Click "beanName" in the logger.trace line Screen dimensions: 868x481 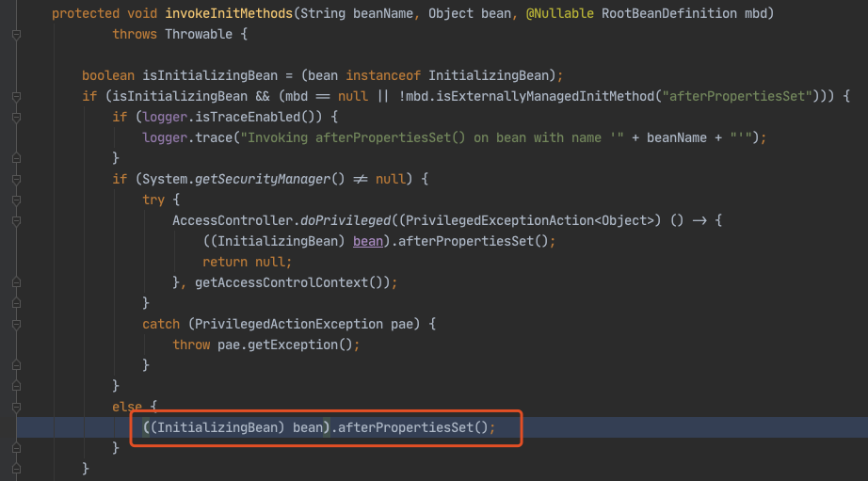click(x=677, y=137)
